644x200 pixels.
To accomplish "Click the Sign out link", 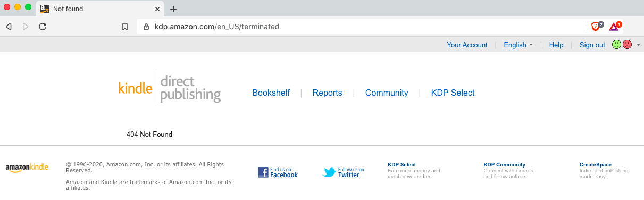I will 592,45.
